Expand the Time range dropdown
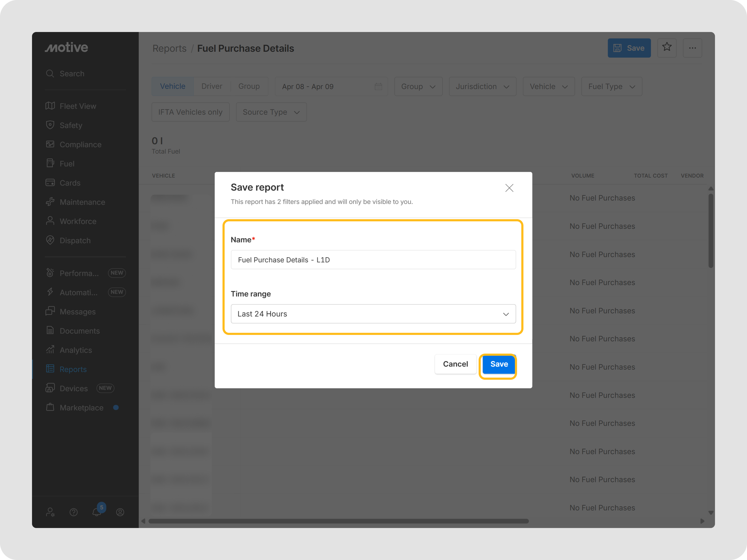Viewport: 747px width, 560px height. (373, 314)
